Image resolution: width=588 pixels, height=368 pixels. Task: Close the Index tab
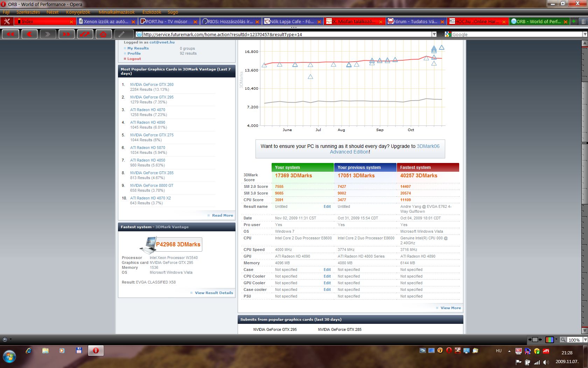[71, 22]
